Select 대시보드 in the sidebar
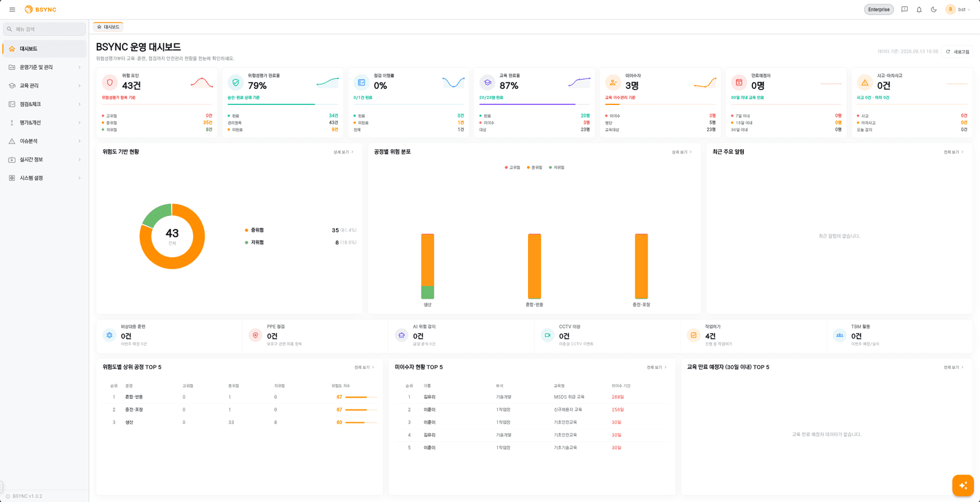Screen dimensions: 980x502 point(45,48)
